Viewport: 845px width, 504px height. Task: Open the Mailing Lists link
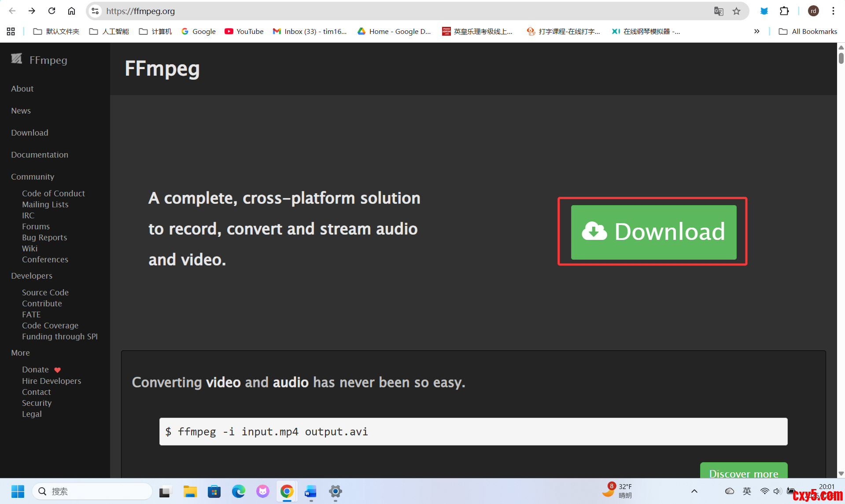point(45,204)
